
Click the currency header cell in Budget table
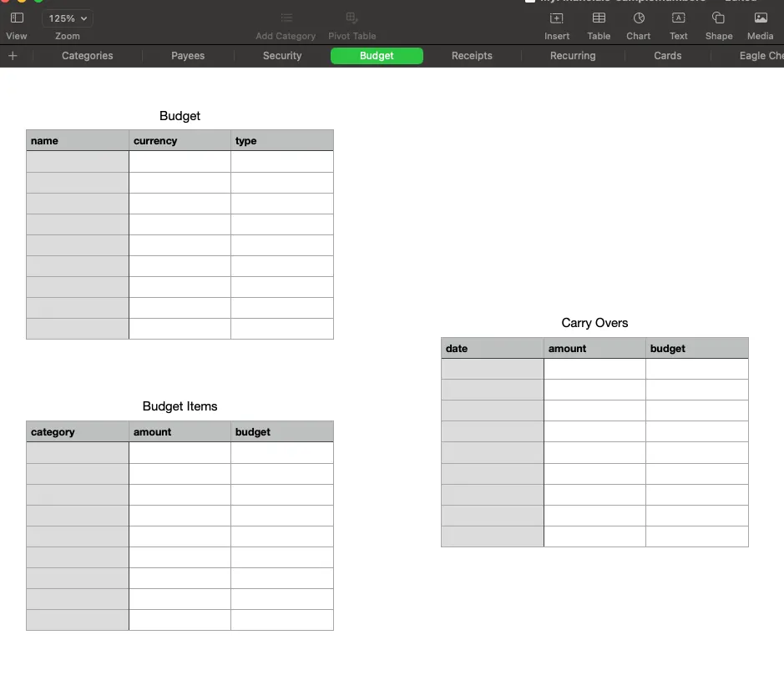pyautogui.click(x=180, y=141)
